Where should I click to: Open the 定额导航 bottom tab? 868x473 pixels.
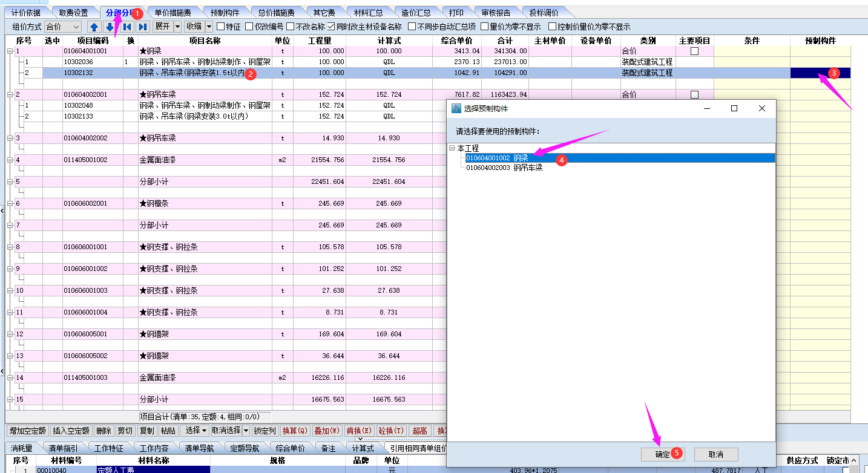pyautogui.click(x=245, y=448)
